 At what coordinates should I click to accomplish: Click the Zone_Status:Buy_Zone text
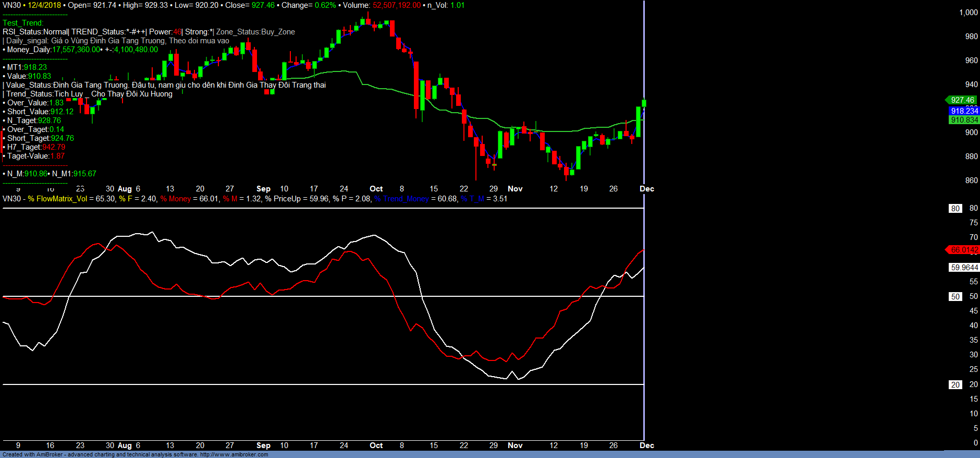[x=255, y=32]
